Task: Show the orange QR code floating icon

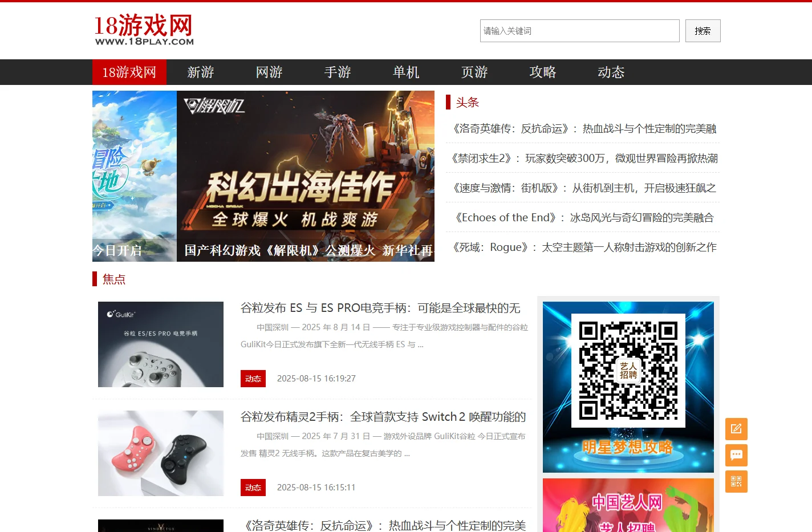Action: 736,482
